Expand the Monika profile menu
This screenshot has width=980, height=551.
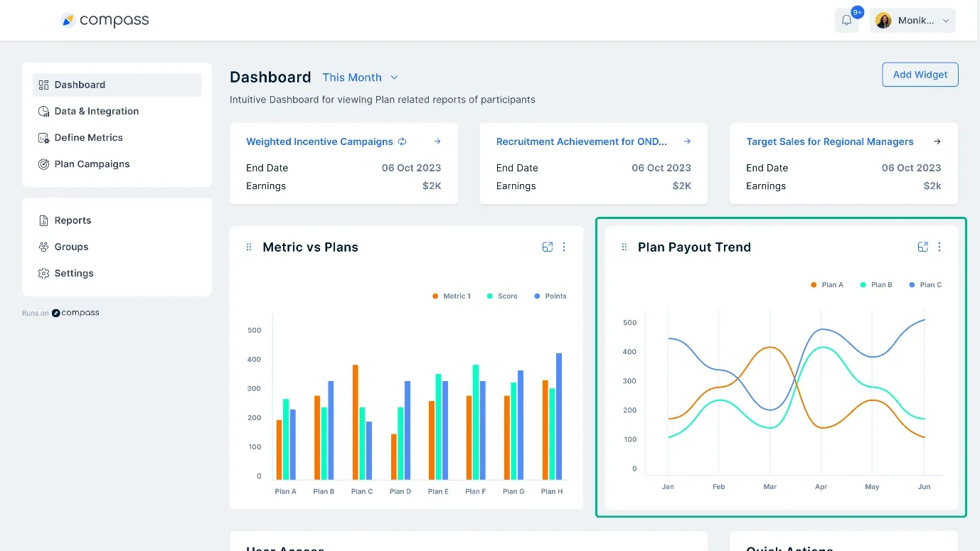[912, 20]
